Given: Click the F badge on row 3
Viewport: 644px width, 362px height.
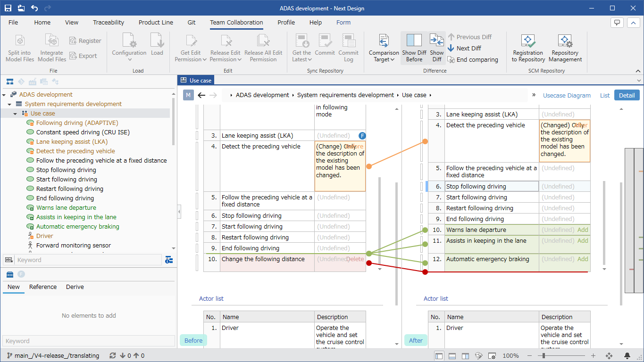Looking at the screenshot, I should 362,136.
